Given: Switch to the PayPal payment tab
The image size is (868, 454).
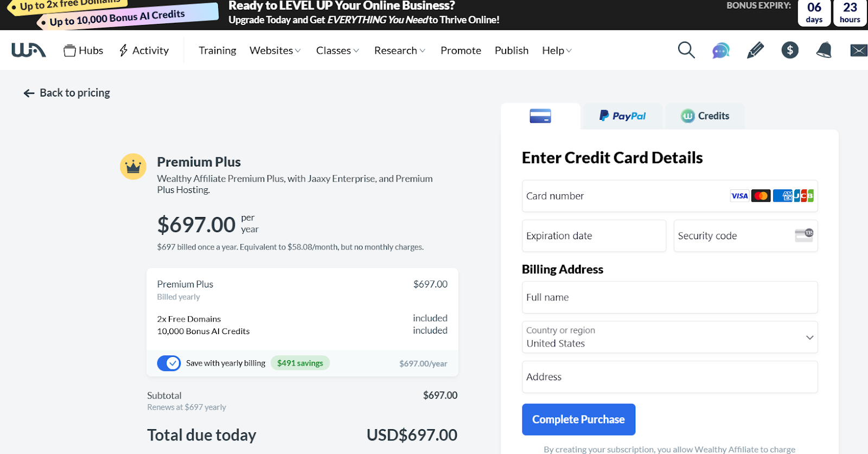Looking at the screenshot, I should point(622,116).
